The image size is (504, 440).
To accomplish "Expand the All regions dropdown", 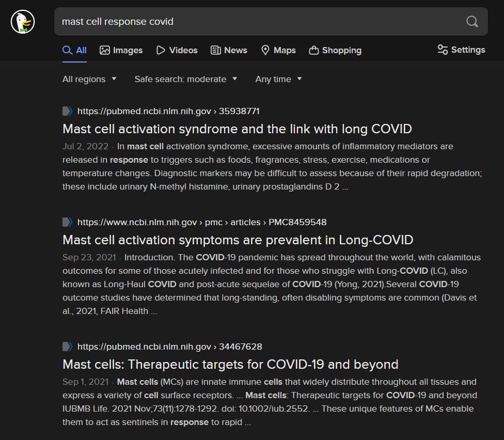I will (89, 79).
